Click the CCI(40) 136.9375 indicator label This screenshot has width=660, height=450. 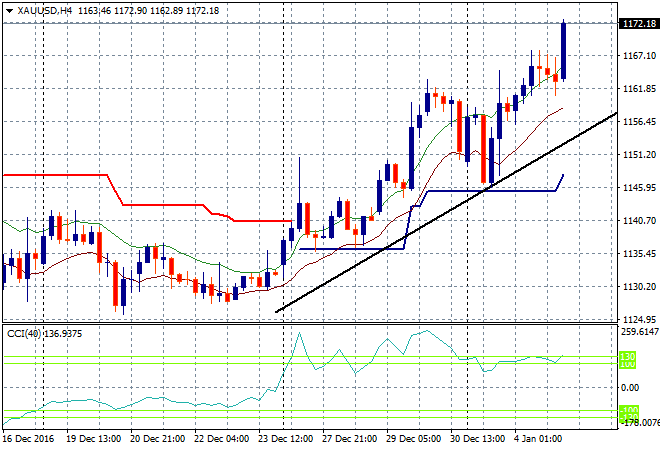45,334
